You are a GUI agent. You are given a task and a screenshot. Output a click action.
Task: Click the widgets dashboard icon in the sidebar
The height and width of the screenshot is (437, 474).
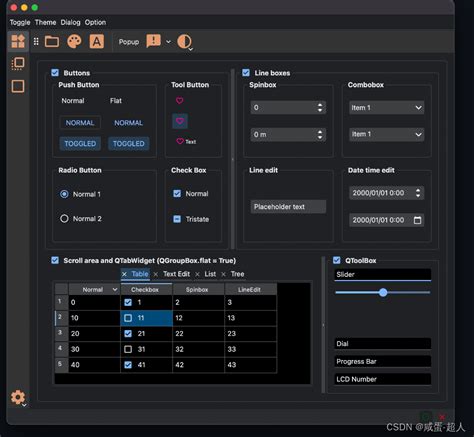click(x=18, y=41)
